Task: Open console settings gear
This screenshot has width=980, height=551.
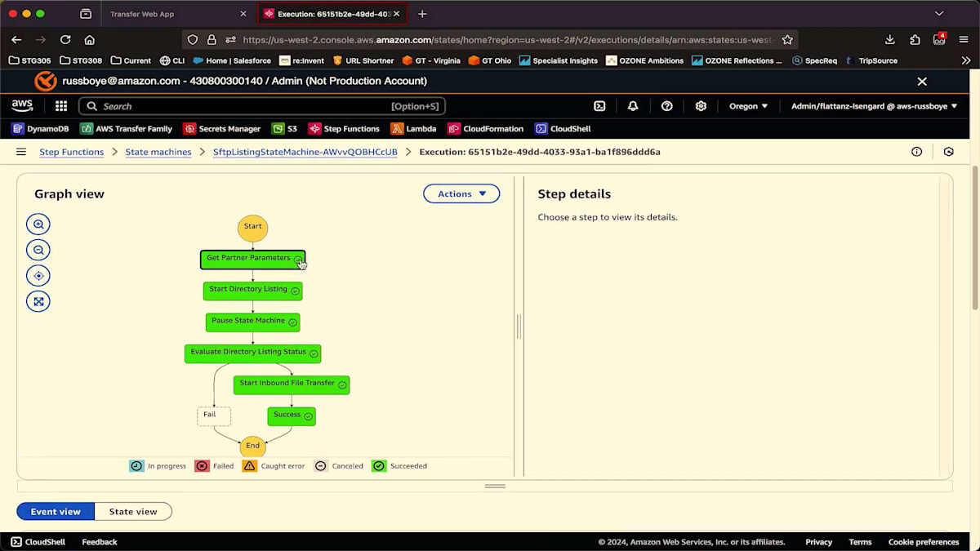Action: click(701, 106)
